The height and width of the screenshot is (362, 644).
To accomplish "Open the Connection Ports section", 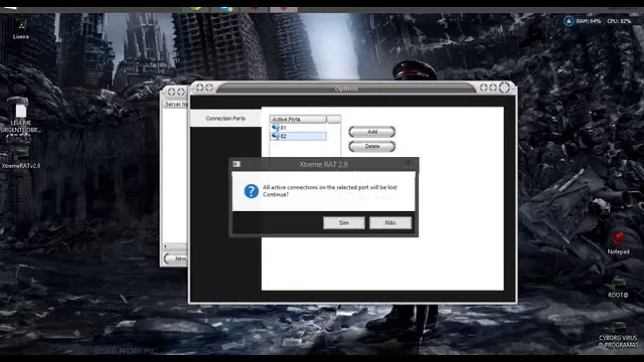I will (x=225, y=118).
